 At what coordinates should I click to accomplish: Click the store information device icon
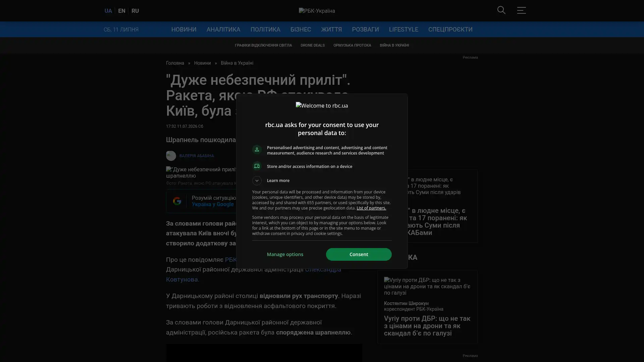[257, 166]
